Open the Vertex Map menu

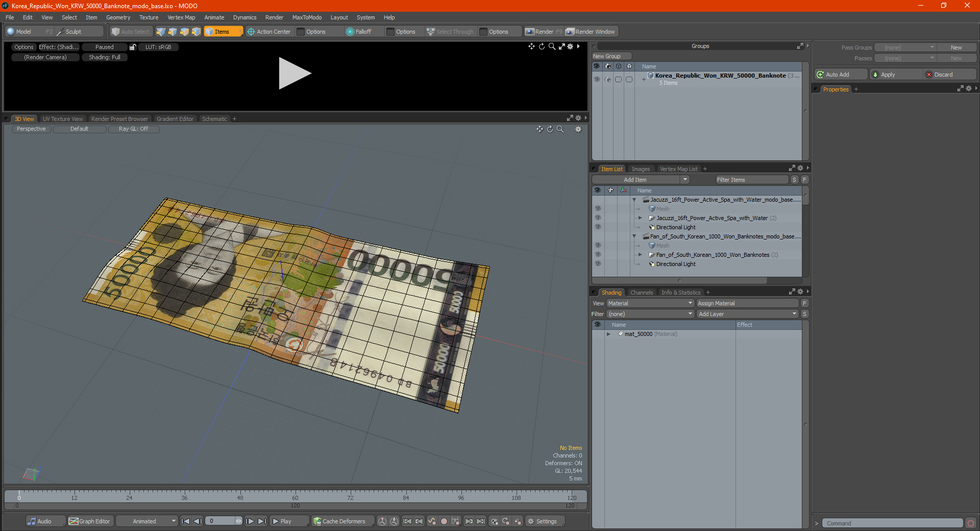tap(181, 17)
